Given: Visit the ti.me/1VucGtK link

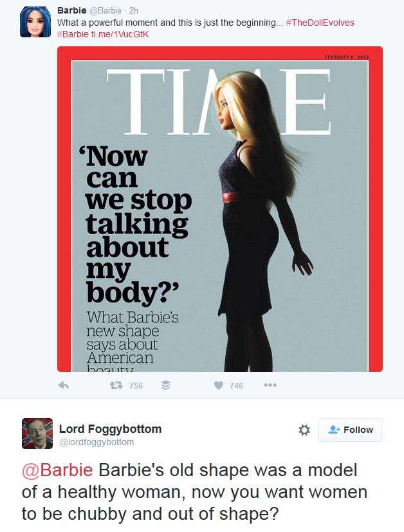Looking at the screenshot, I should point(120,34).
